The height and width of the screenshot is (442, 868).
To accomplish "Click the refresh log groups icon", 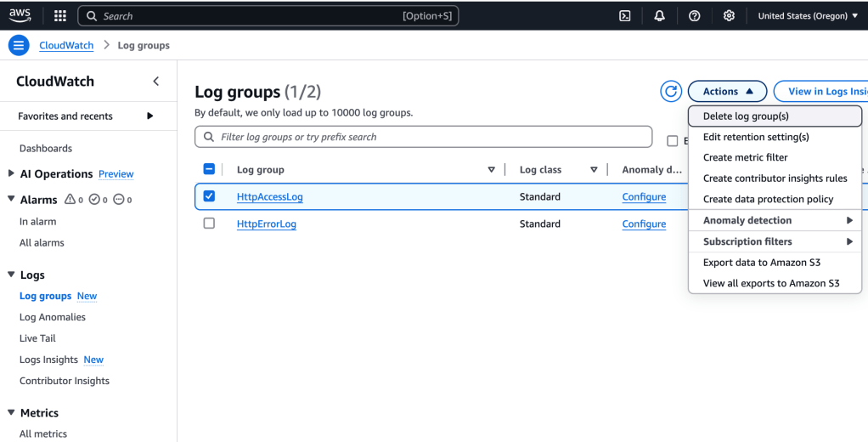I will click(671, 92).
